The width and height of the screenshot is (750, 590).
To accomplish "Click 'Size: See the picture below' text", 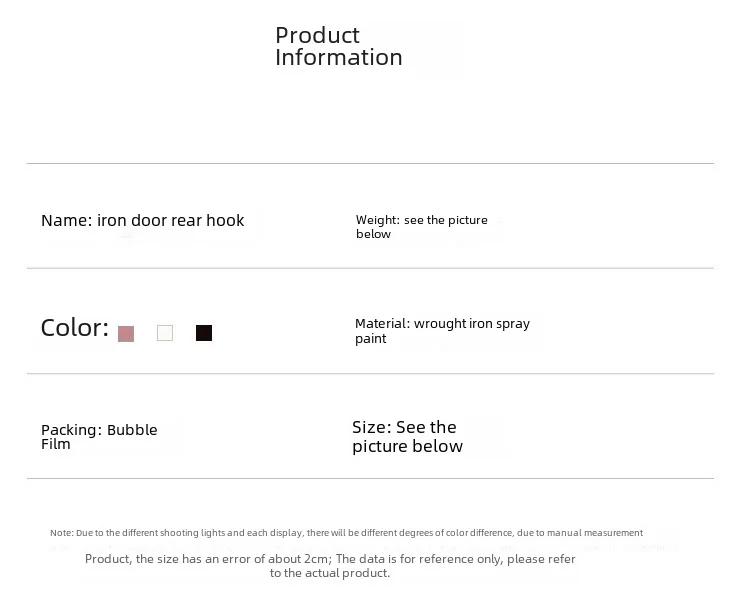I will [408, 436].
